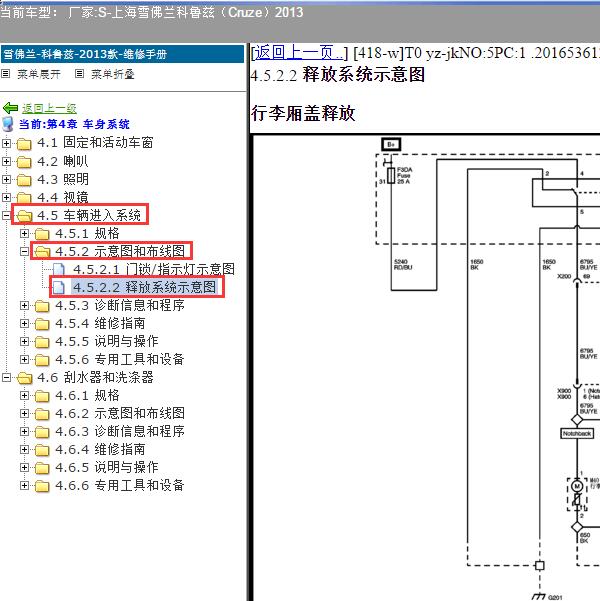The image size is (600, 601).
Task: Click the green back arrow icon
Action: 10,108
